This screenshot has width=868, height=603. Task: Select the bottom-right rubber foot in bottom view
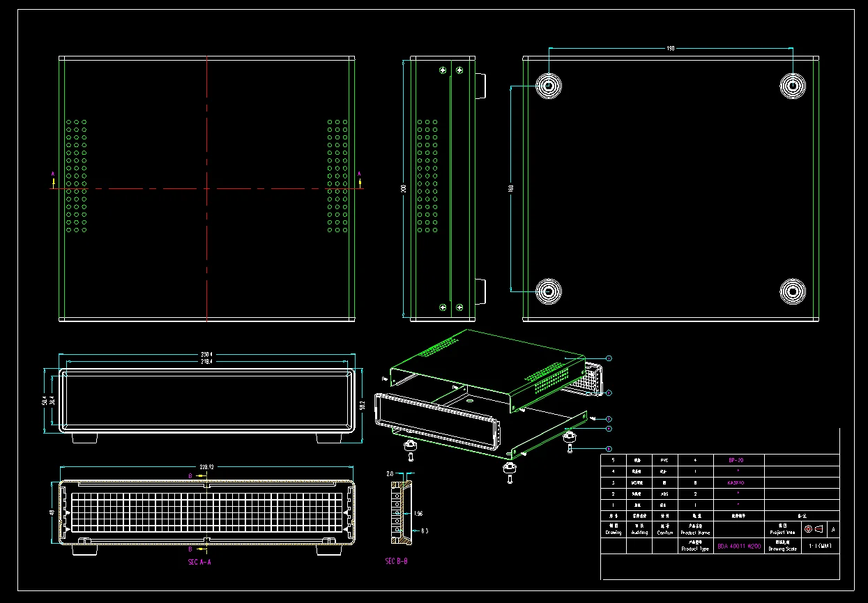[793, 291]
